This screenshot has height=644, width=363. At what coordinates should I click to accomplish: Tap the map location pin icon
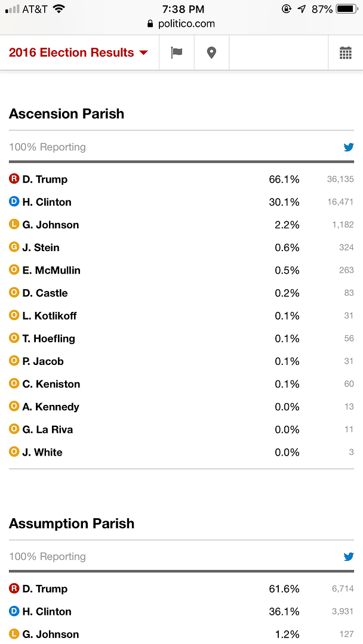click(211, 52)
